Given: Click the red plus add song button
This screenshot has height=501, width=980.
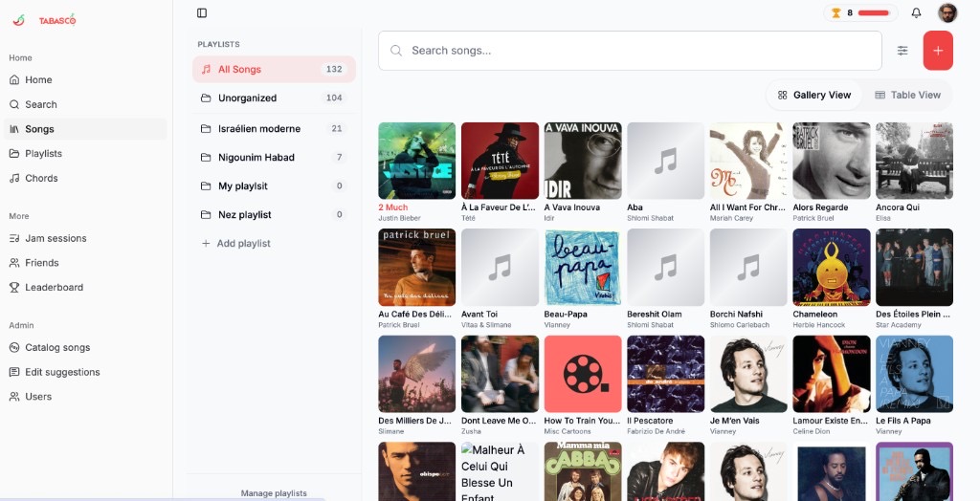Looking at the screenshot, I should coord(938,51).
